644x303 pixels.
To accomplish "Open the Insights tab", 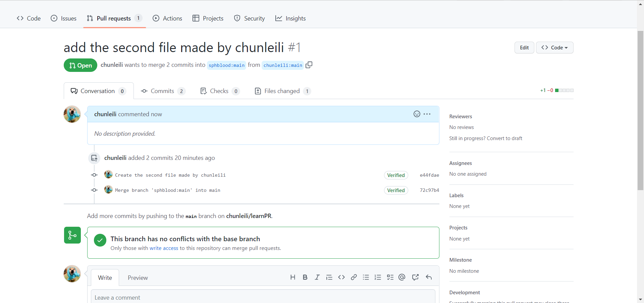I will 290,18.
